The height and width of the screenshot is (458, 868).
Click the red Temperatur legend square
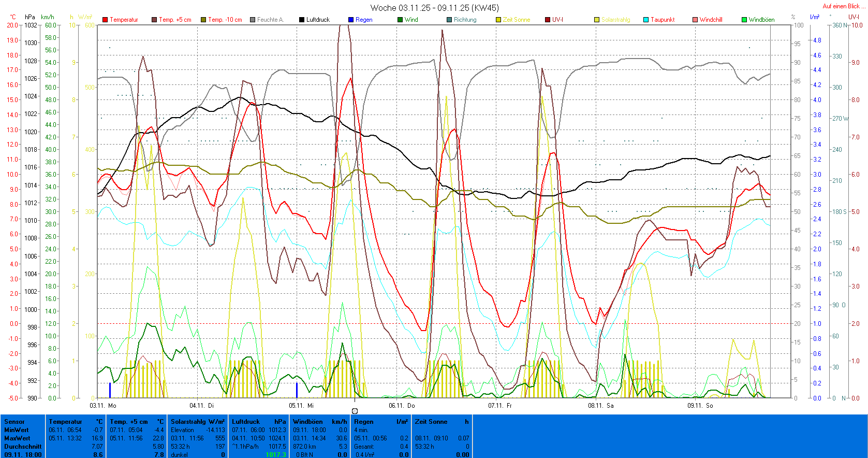[105, 20]
